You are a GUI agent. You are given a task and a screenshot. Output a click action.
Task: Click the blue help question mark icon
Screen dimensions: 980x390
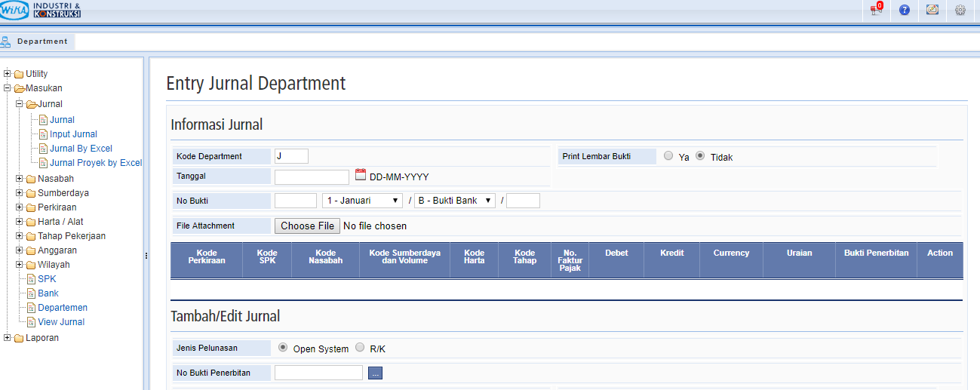click(x=905, y=10)
